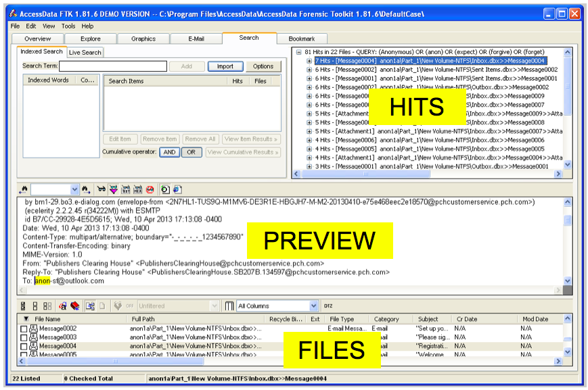Click the hits pane vertical scrollbar thumb
Image resolution: width=588 pixels, height=390 pixels.
(568, 86)
